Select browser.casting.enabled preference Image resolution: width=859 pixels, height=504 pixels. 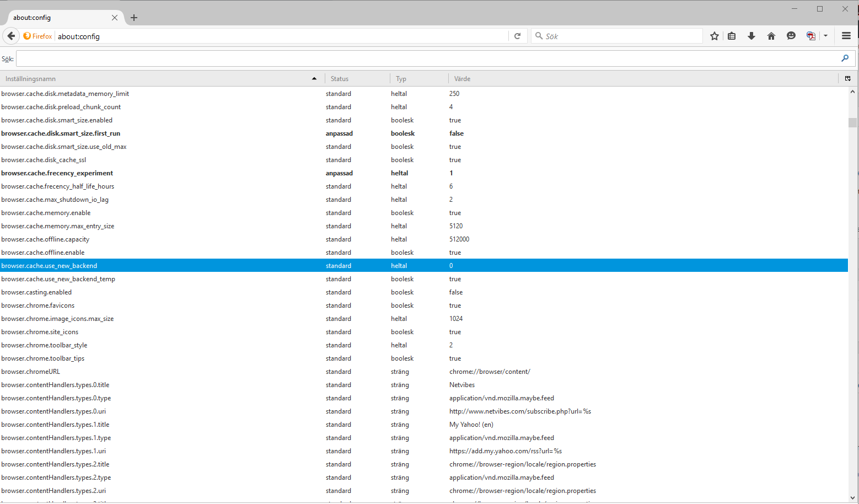coord(424,292)
